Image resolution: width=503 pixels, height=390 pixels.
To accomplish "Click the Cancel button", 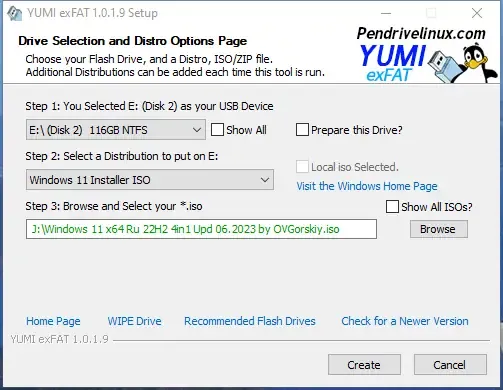I will point(450,365).
